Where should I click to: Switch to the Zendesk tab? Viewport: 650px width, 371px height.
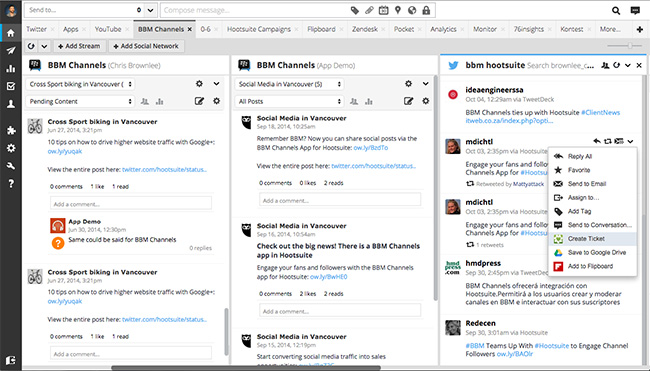[365, 29]
